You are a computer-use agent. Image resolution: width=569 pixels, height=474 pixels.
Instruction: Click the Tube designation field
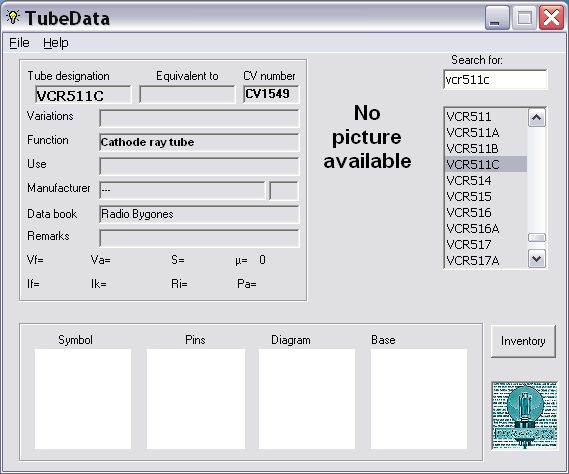tap(83, 95)
